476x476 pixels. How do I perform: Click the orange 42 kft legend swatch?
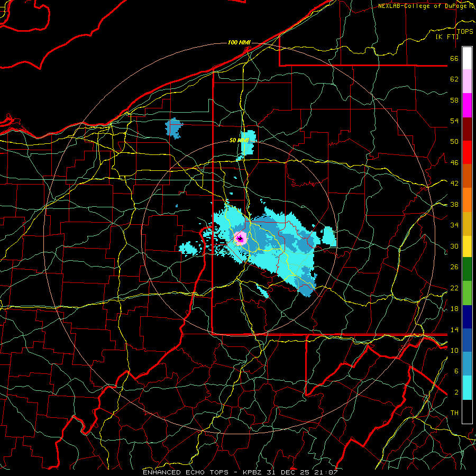tap(467, 199)
